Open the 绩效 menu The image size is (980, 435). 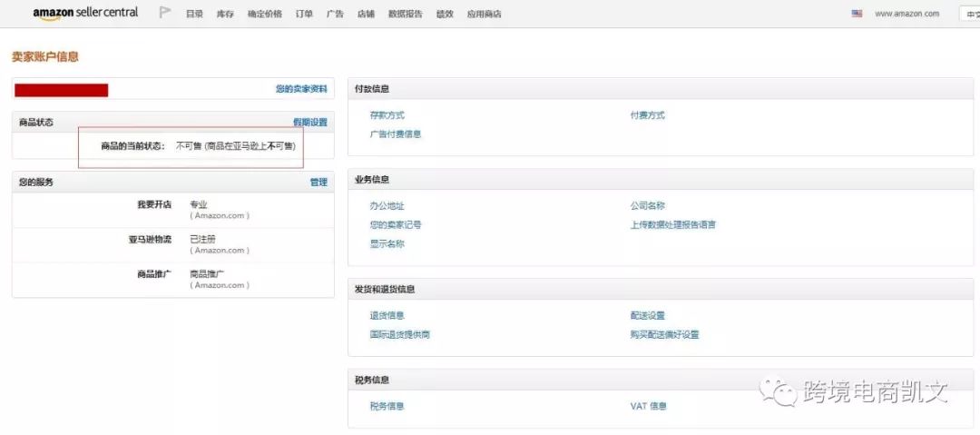tap(445, 14)
